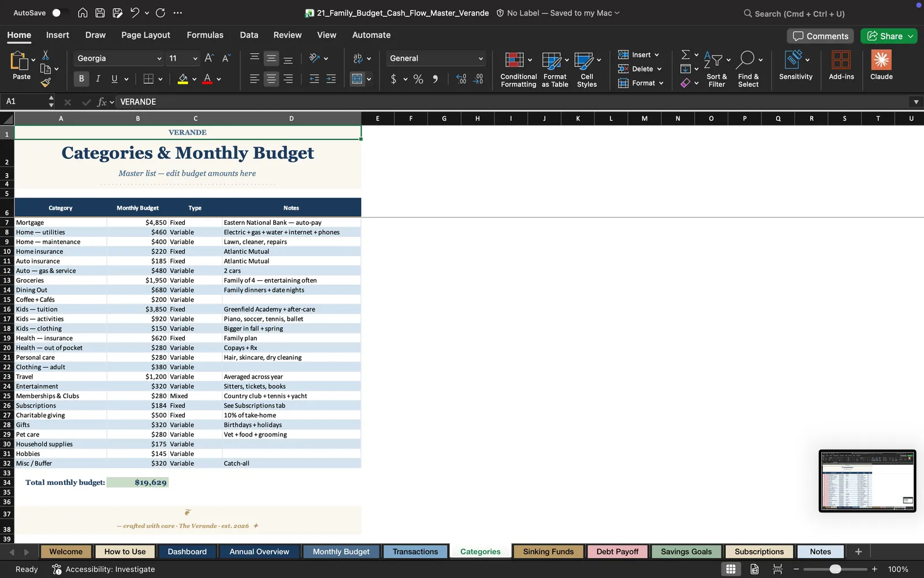Screen dimensions: 924x578
Task: Toggle the AutoSave switch
Action: (x=60, y=13)
